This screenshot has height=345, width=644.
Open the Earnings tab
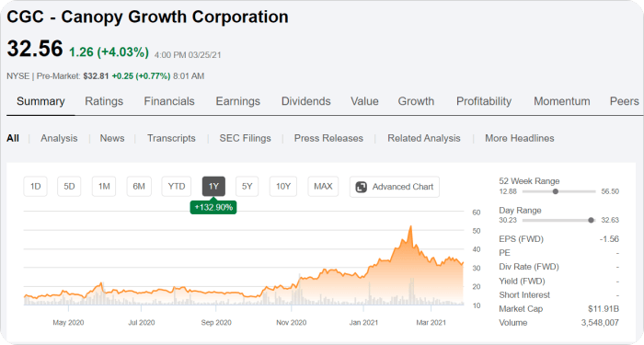click(237, 101)
